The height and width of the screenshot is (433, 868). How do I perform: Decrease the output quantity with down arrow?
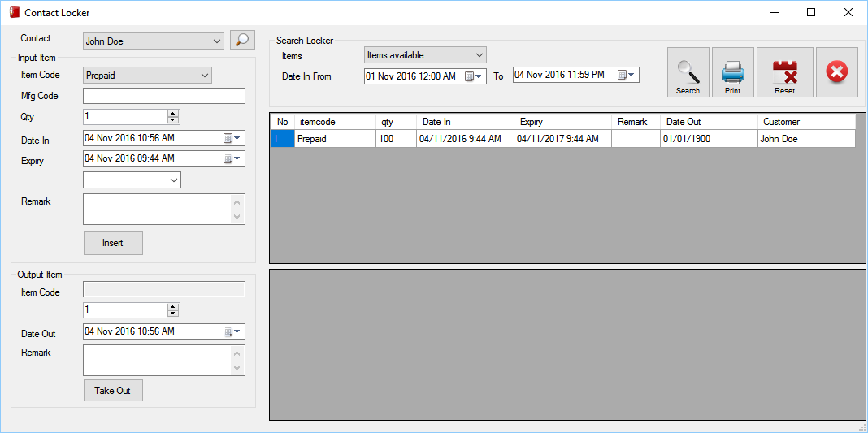(173, 314)
